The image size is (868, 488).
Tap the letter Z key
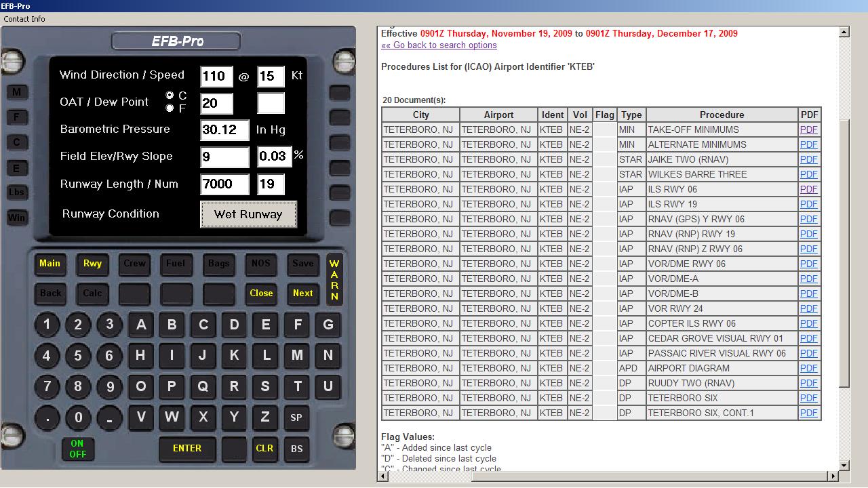coord(265,417)
